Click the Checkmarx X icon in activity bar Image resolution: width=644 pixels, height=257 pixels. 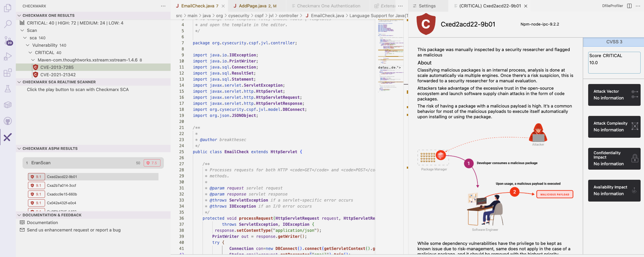pos(7,137)
